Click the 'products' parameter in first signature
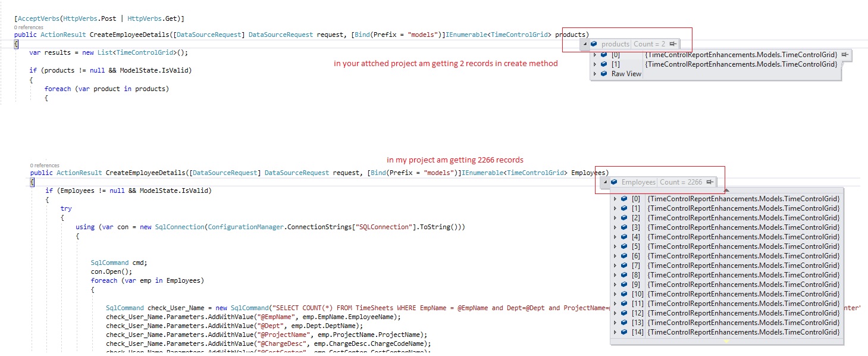 [x=570, y=35]
